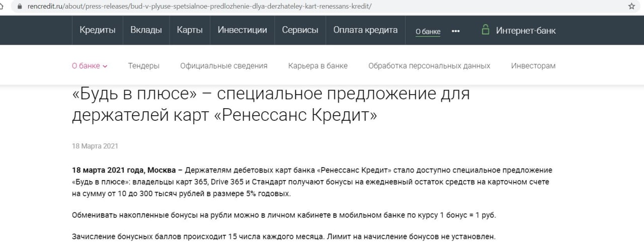Open the Вклады menu
This screenshot has height=245, width=644.
(x=146, y=30)
